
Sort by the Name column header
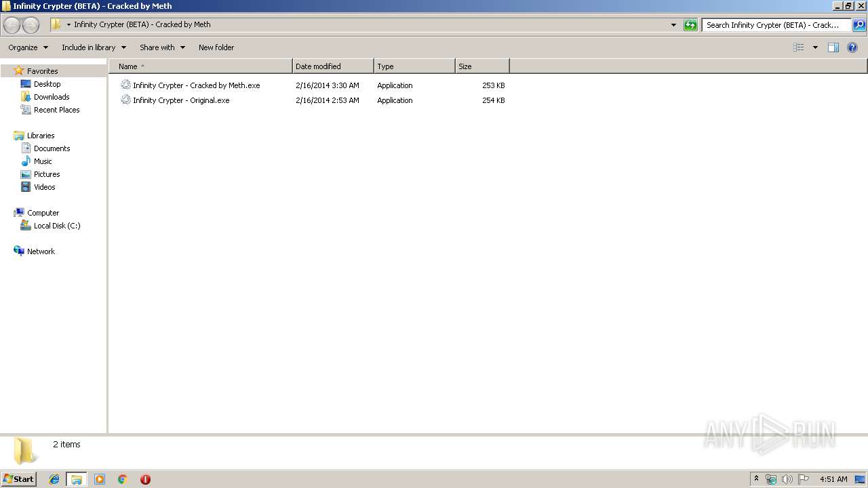(201, 66)
